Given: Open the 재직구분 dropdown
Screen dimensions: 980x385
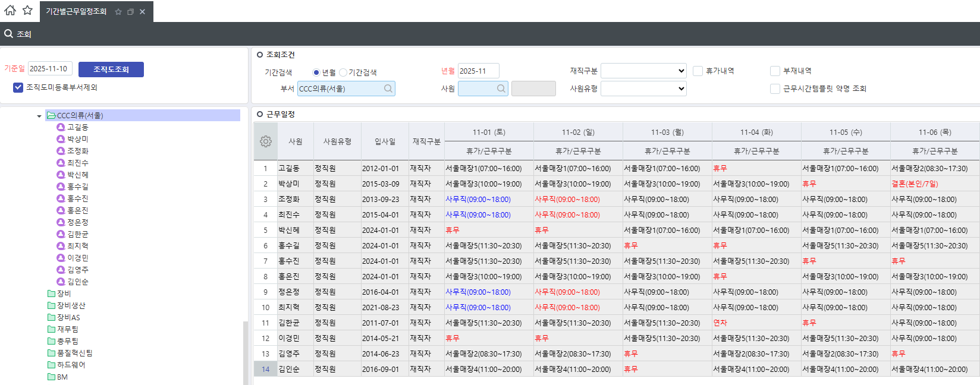Looking at the screenshot, I should pos(643,71).
